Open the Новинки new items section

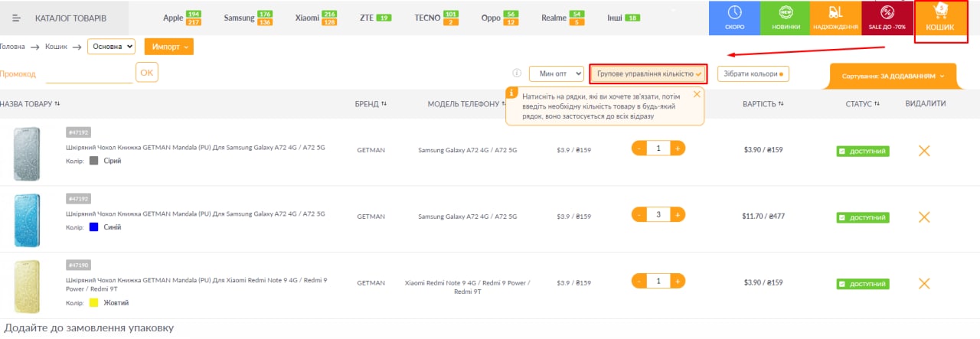(x=785, y=18)
